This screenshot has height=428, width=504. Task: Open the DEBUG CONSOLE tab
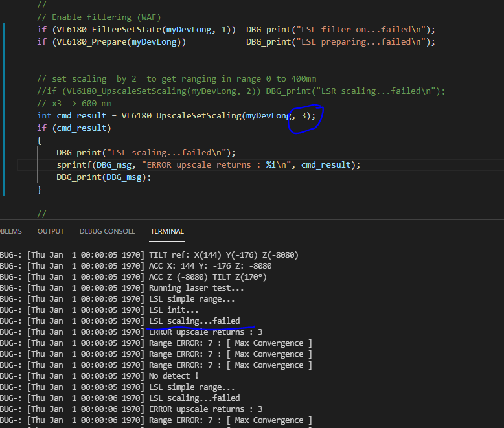point(107,231)
